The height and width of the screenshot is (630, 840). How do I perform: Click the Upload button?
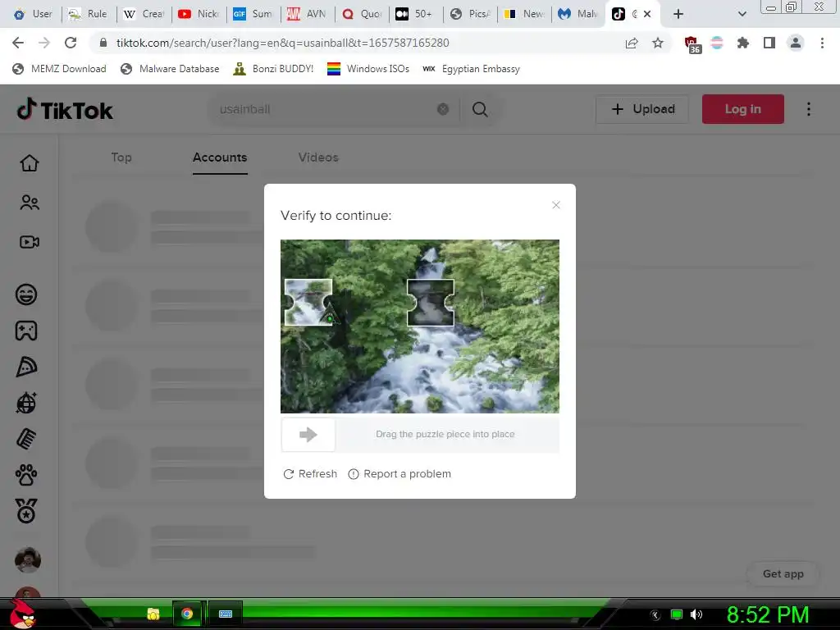coord(641,109)
